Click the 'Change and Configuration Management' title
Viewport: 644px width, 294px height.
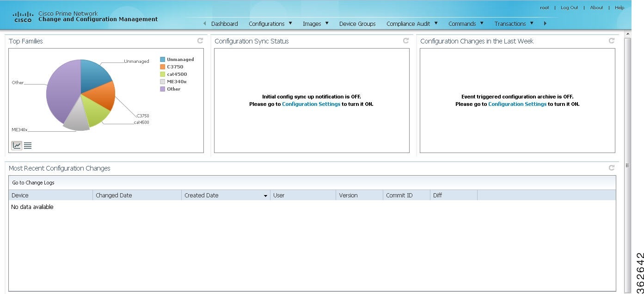click(98, 19)
